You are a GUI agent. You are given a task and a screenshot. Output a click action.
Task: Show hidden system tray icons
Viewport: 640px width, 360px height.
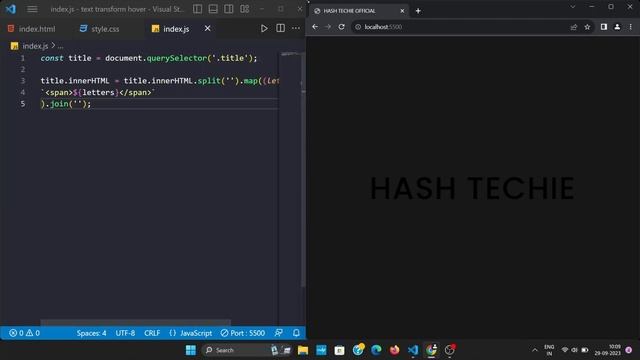pyautogui.click(x=535, y=350)
